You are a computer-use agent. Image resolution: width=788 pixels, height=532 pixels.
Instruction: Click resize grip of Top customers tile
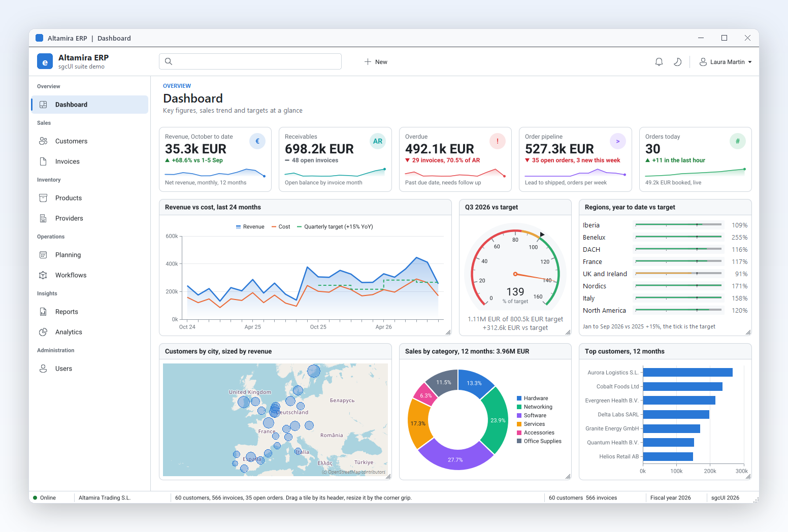click(x=748, y=476)
